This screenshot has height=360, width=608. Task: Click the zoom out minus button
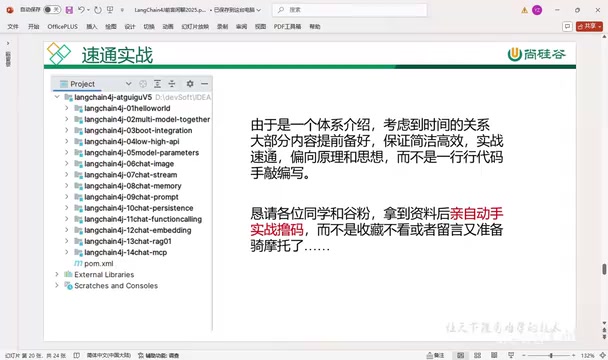(x=523, y=355)
